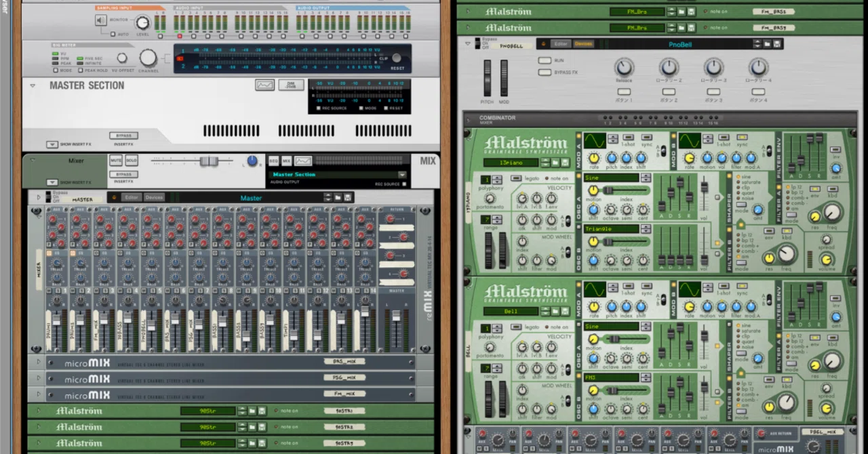868x454 pixels.
Task: Toggle Rec Source on the Mixer channel
Action: (404, 184)
